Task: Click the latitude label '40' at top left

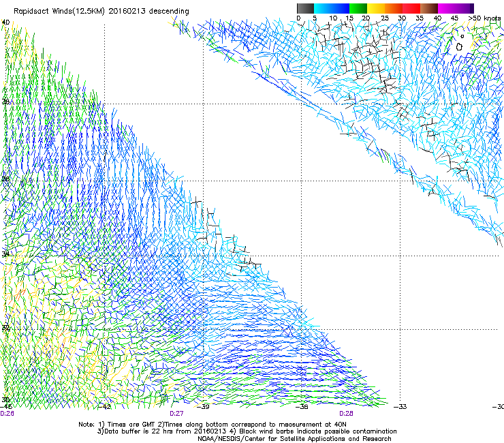Action: (x=5, y=22)
